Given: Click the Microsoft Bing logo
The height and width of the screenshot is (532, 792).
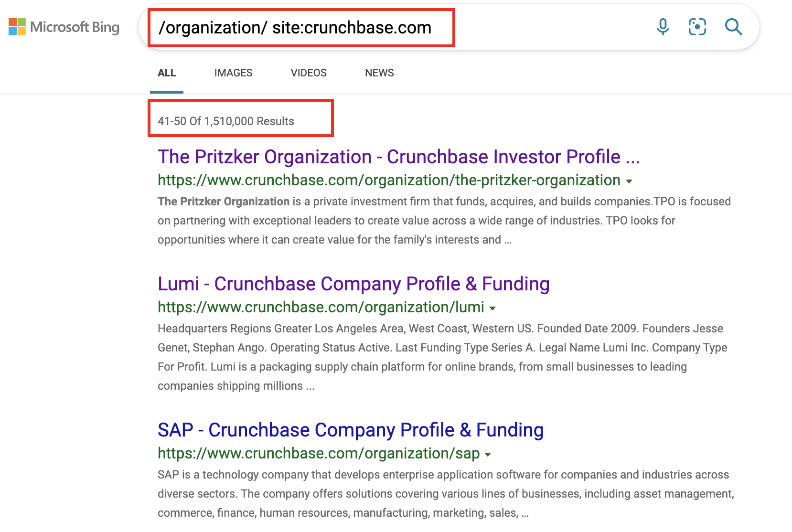Looking at the screenshot, I should [64, 27].
